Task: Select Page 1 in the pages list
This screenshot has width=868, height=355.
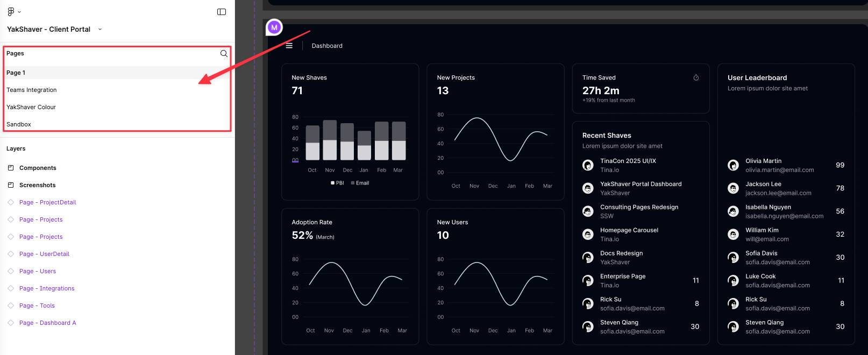Action: pyautogui.click(x=16, y=73)
